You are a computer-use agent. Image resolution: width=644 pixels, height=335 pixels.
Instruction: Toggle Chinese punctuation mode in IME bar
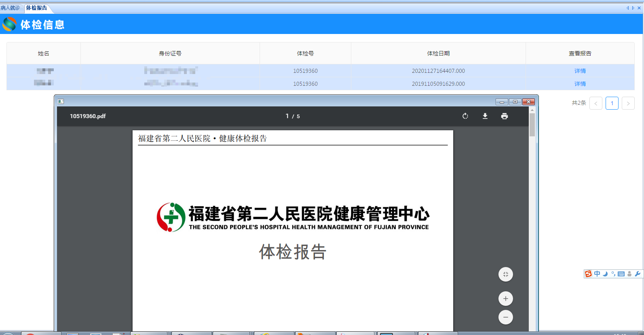click(613, 274)
